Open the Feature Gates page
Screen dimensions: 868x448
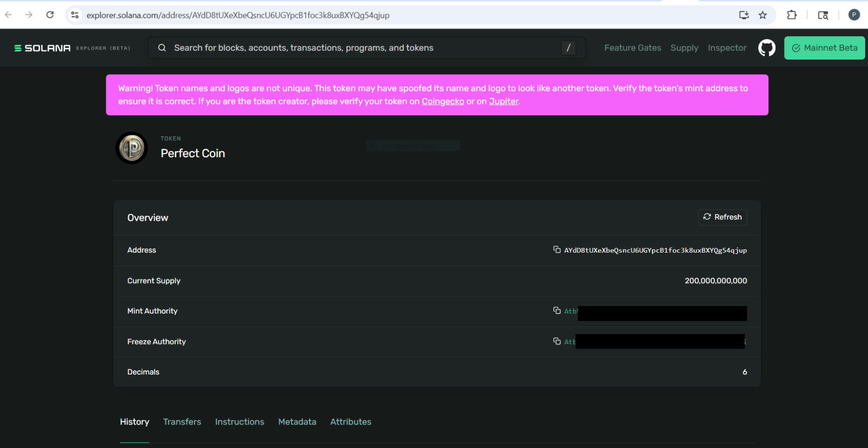[632, 48]
